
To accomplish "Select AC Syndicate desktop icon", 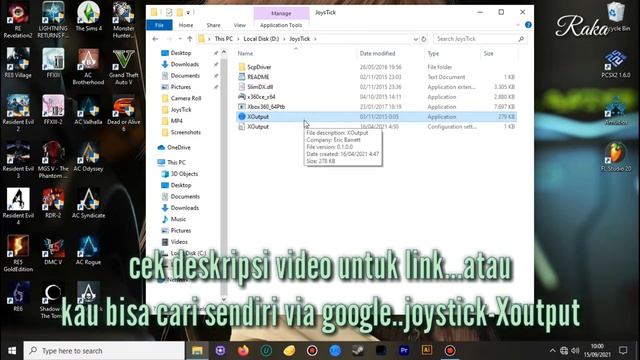I will tap(88, 203).
